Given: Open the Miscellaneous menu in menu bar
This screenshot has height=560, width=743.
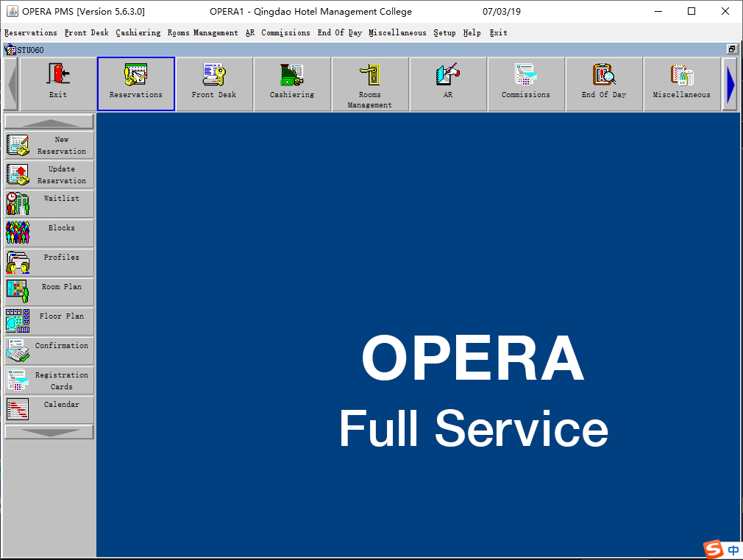Looking at the screenshot, I should 397,33.
